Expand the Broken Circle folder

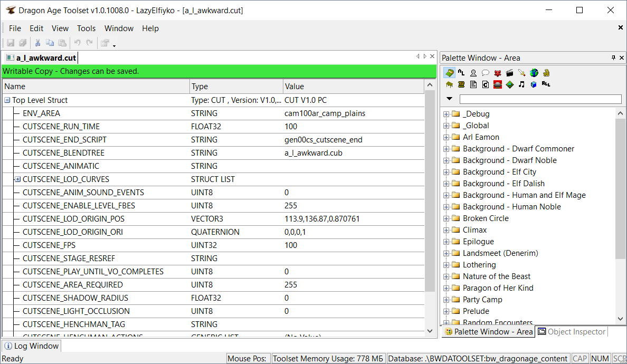(x=446, y=218)
